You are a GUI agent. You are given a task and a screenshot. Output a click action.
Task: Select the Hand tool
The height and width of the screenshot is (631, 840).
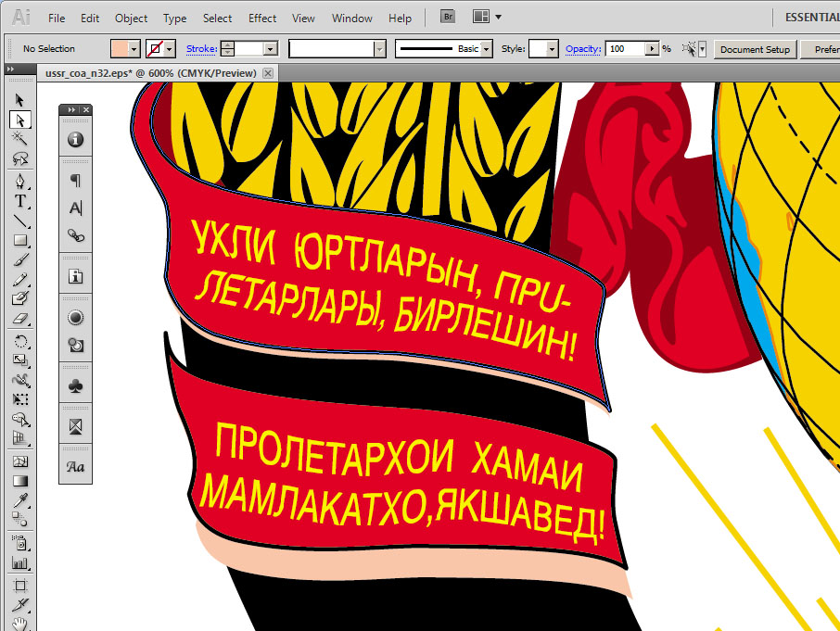19,624
